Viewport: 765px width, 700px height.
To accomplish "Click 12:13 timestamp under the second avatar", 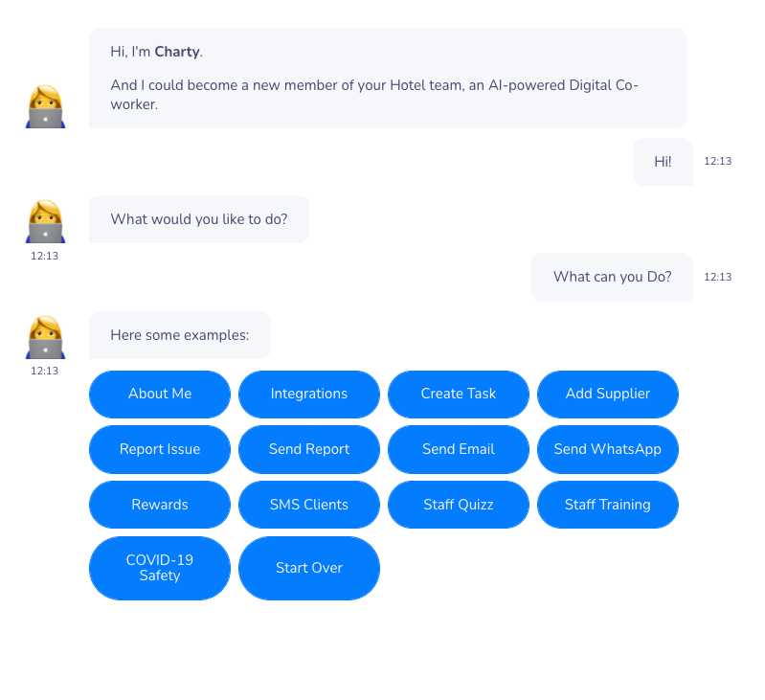I will (44, 256).
